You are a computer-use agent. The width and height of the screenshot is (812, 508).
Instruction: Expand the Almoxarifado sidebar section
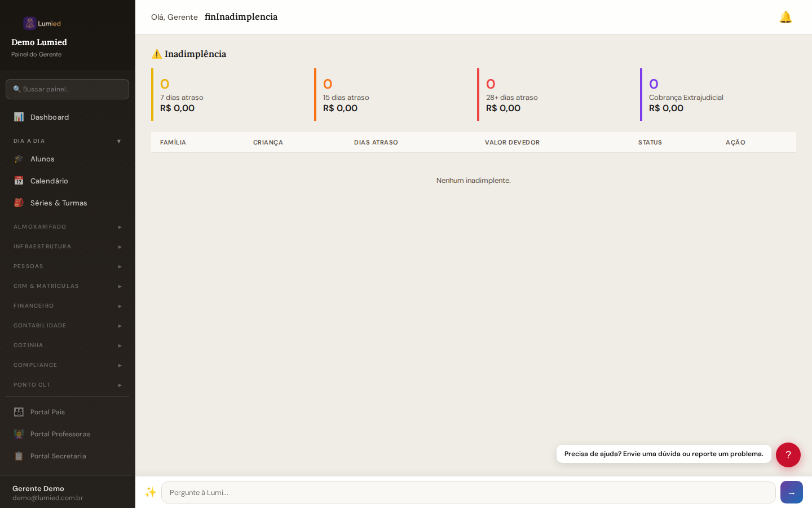[x=67, y=227]
